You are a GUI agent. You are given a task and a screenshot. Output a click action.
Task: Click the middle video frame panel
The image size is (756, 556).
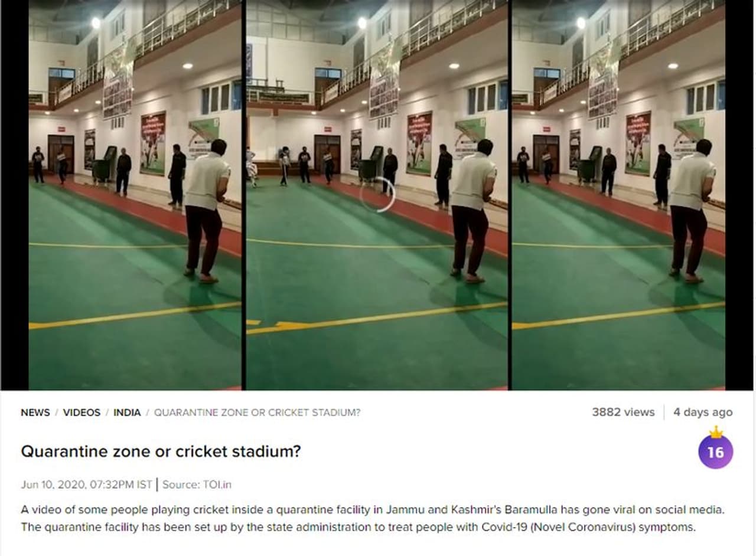[377, 195]
